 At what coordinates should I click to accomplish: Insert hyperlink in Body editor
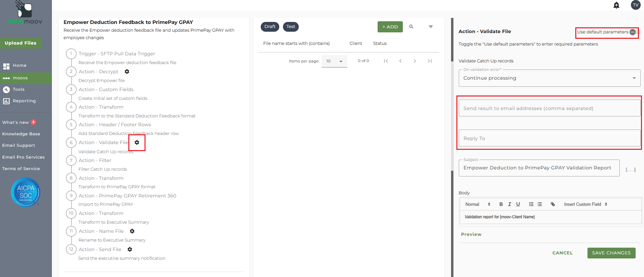(553, 204)
